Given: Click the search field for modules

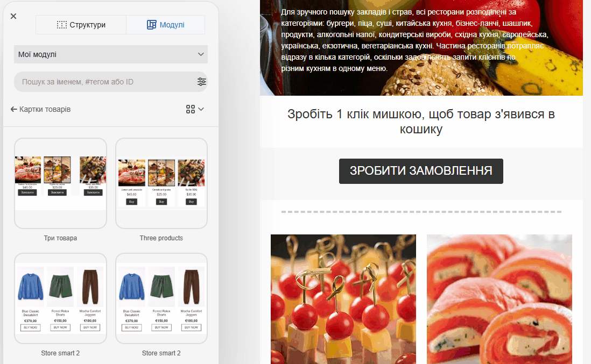Looking at the screenshot, I should pyautogui.click(x=105, y=82).
